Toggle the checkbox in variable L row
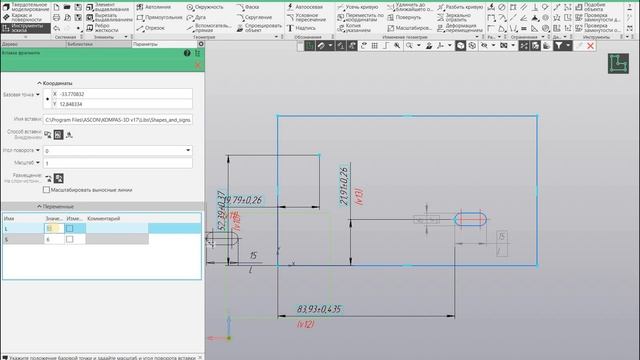The height and width of the screenshot is (360, 640). click(x=70, y=229)
